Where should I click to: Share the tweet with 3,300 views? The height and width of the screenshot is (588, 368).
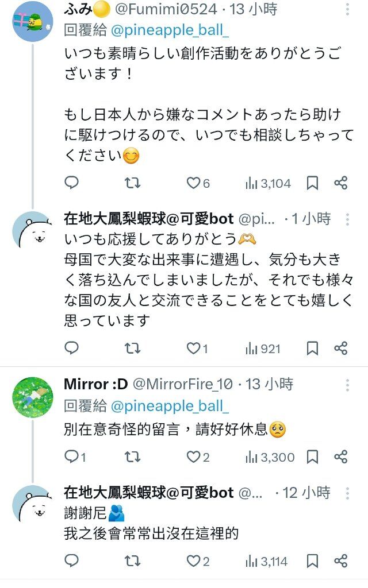tap(341, 457)
